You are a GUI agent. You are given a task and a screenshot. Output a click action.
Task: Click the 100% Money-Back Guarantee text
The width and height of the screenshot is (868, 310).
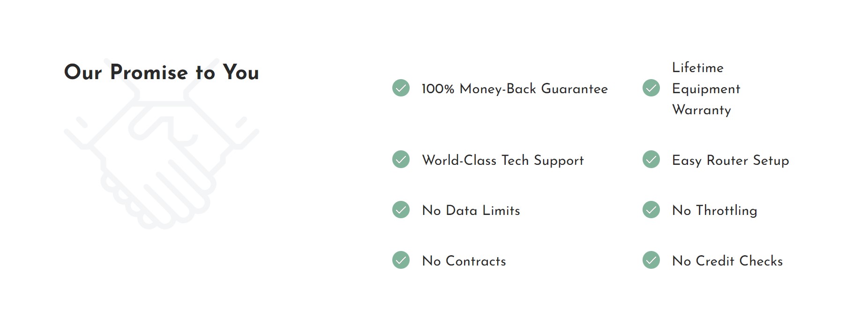pyautogui.click(x=515, y=89)
